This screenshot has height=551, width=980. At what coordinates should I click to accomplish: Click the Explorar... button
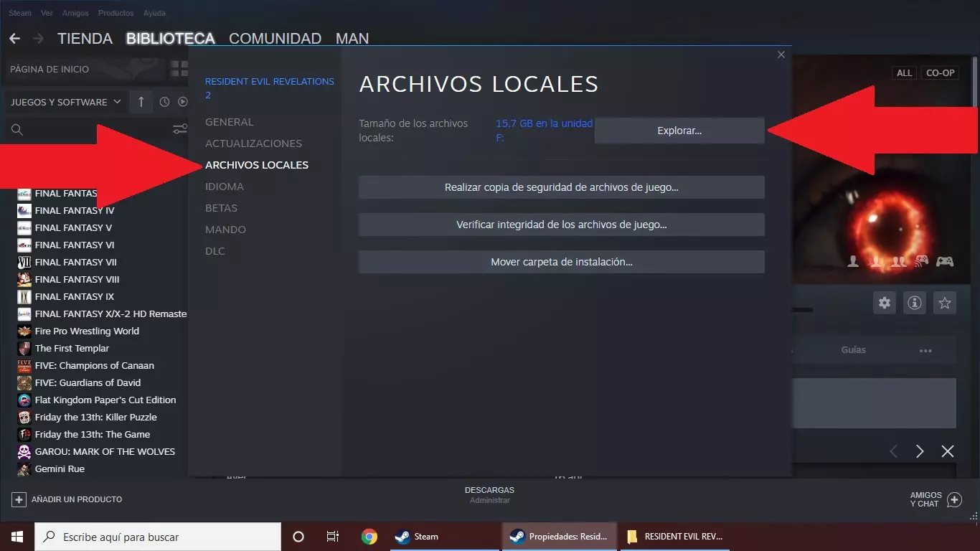point(679,131)
